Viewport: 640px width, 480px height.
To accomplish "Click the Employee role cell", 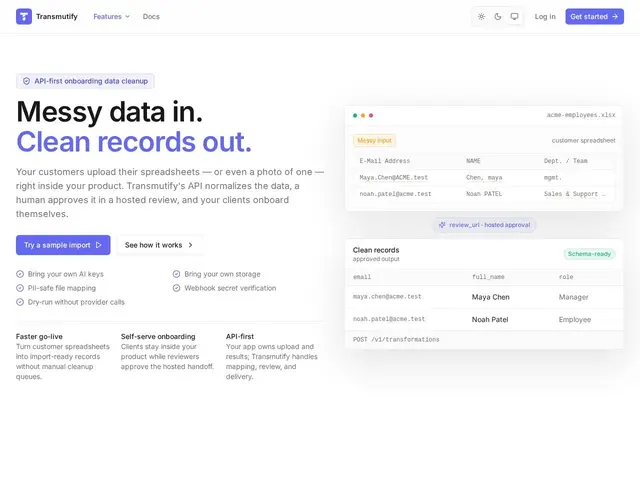I will click(575, 320).
